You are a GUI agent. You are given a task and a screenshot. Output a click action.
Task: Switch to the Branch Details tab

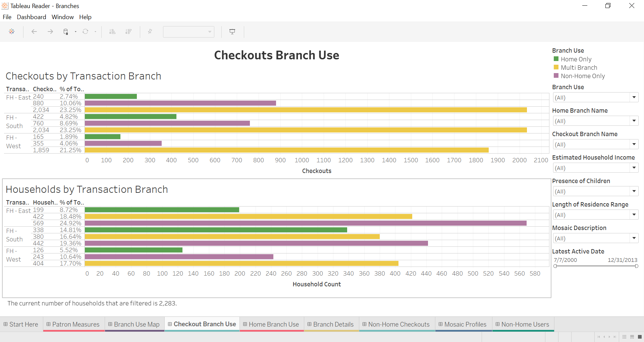coord(331,324)
